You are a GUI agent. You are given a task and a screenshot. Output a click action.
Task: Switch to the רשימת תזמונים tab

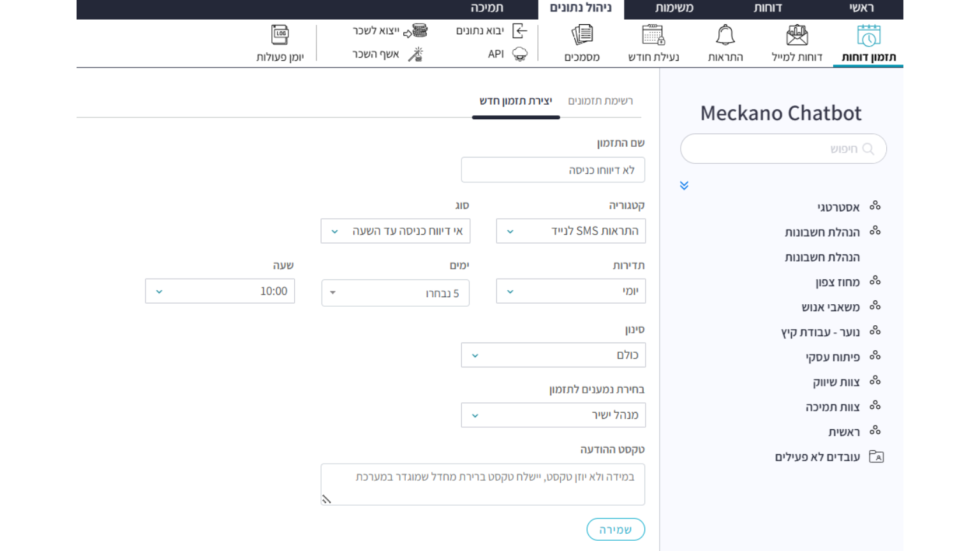click(x=600, y=101)
